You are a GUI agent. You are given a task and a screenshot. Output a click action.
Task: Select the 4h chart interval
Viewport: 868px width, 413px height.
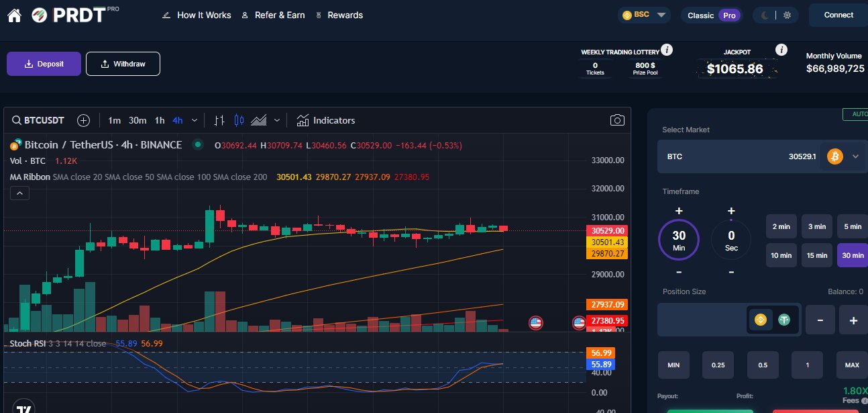(177, 120)
